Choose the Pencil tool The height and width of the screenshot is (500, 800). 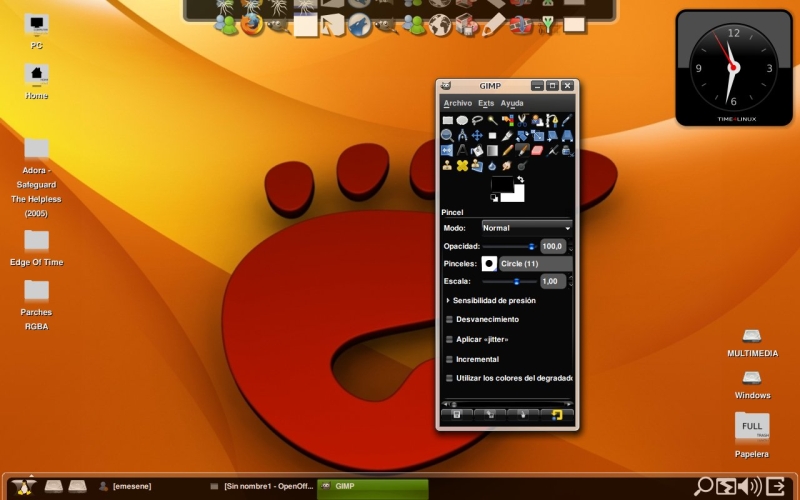point(507,151)
